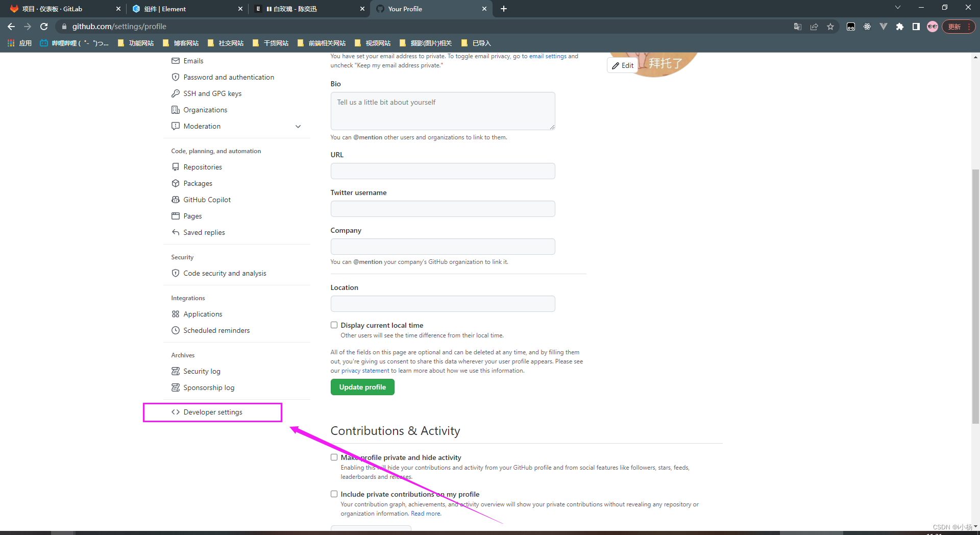Follow the email settings link
This screenshot has width=980, height=535.
(x=548, y=56)
